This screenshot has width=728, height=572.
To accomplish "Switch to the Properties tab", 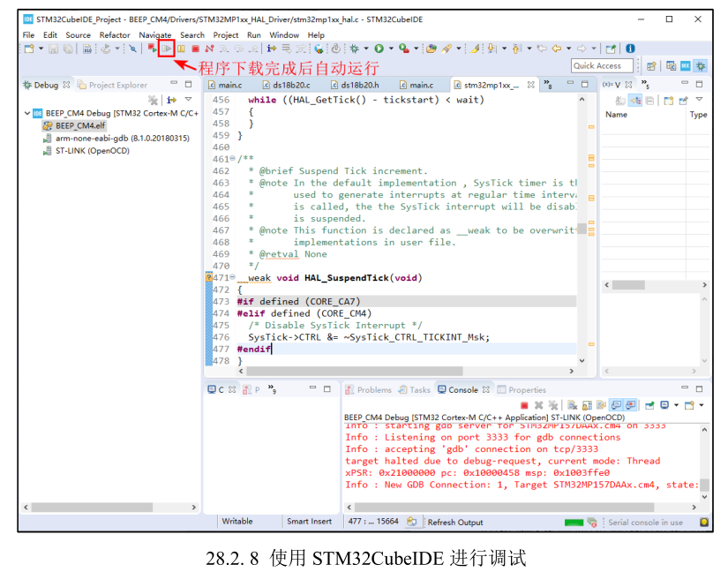I will click(x=522, y=390).
